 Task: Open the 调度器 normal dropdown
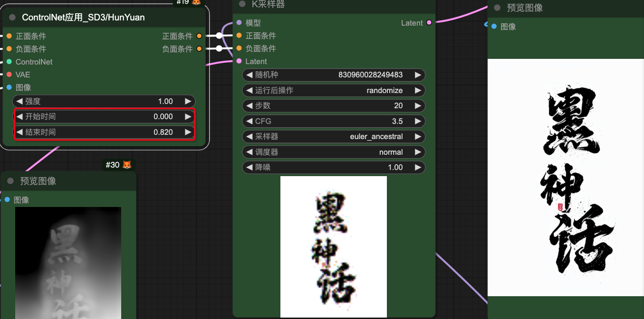334,152
